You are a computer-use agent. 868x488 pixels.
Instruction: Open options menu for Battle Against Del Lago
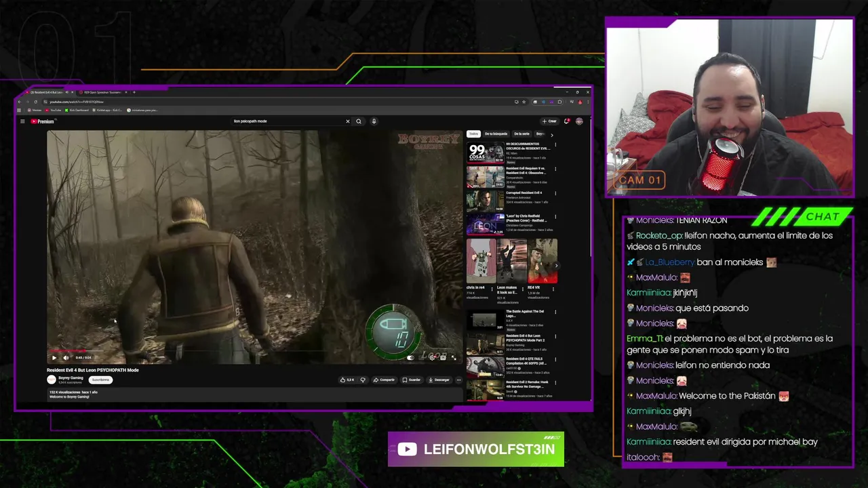pos(555,312)
